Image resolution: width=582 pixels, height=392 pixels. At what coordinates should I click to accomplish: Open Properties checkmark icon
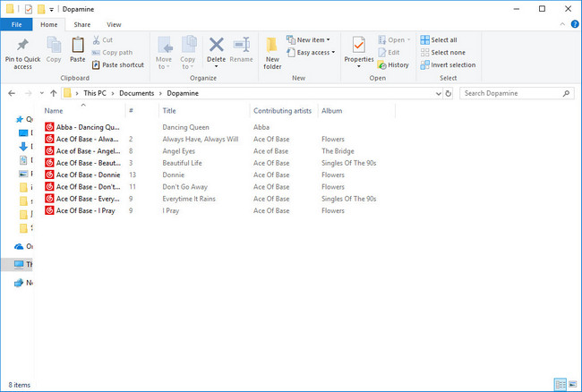point(358,46)
